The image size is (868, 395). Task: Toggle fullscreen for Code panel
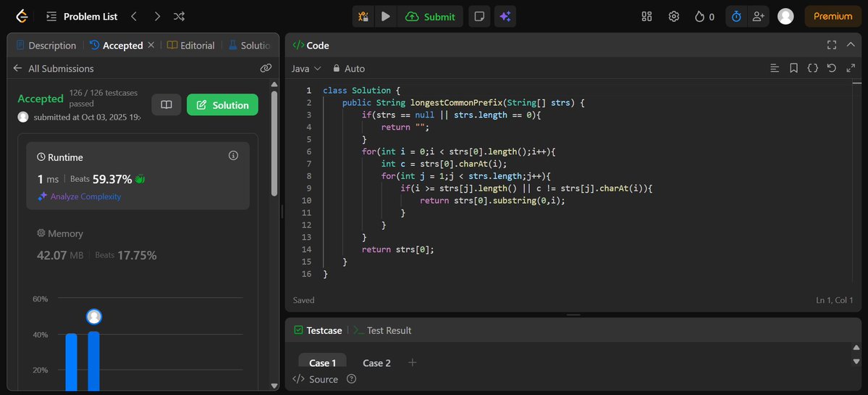pos(832,45)
